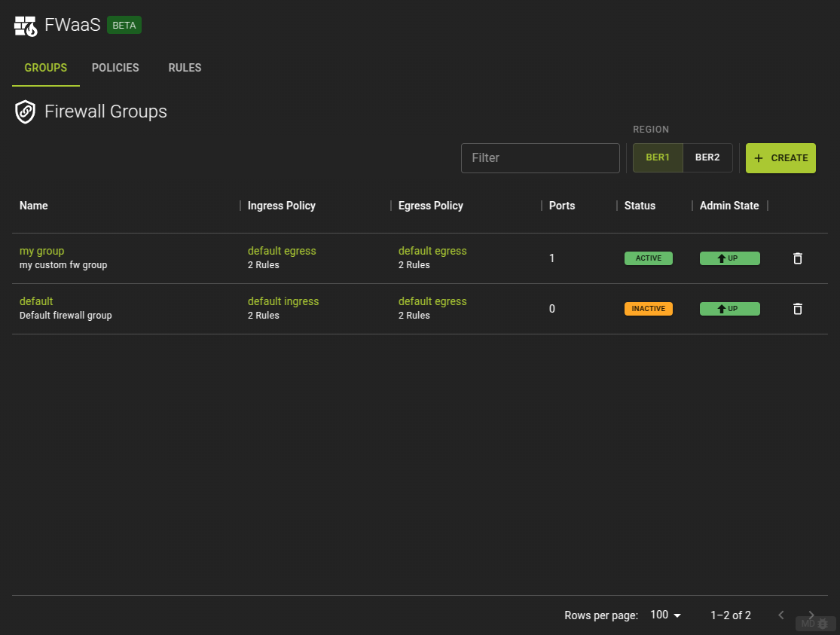Toggle UP admin state for 'default' group
Screen dimensions: 840x635
coord(729,309)
